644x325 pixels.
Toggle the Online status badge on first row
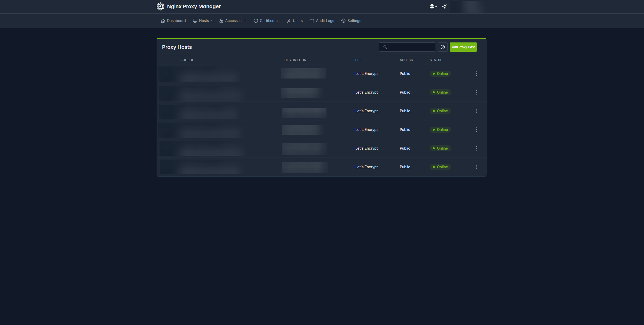pyautogui.click(x=440, y=74)
